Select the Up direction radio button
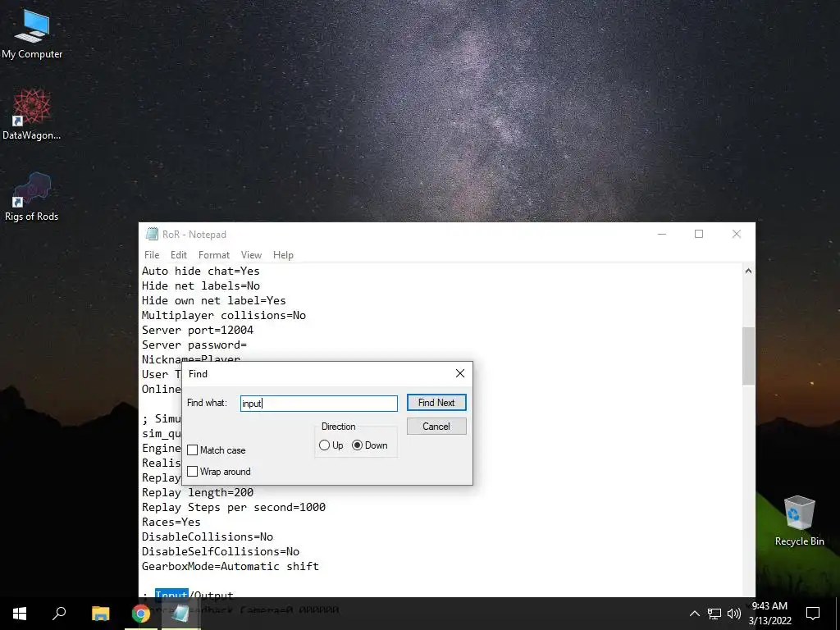The image size is (840, 630). click(324, 445)
